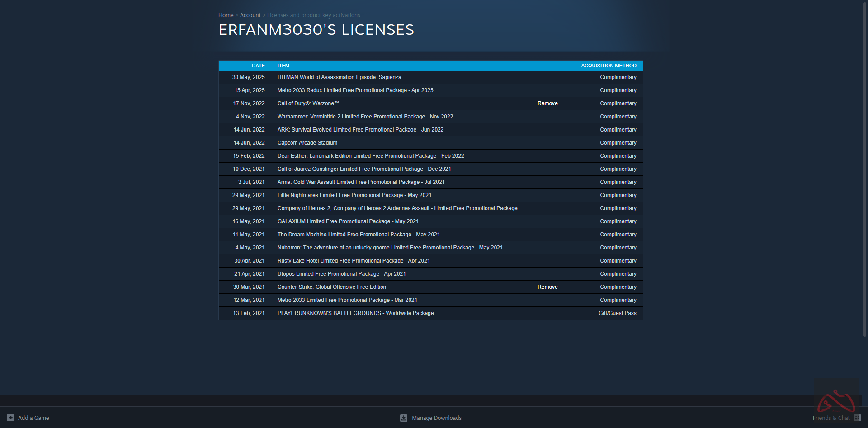This screenshot has width=868, height=428.
Task: Click the ERFANM3030'S LICENSES page title
Action: (316, 30)
